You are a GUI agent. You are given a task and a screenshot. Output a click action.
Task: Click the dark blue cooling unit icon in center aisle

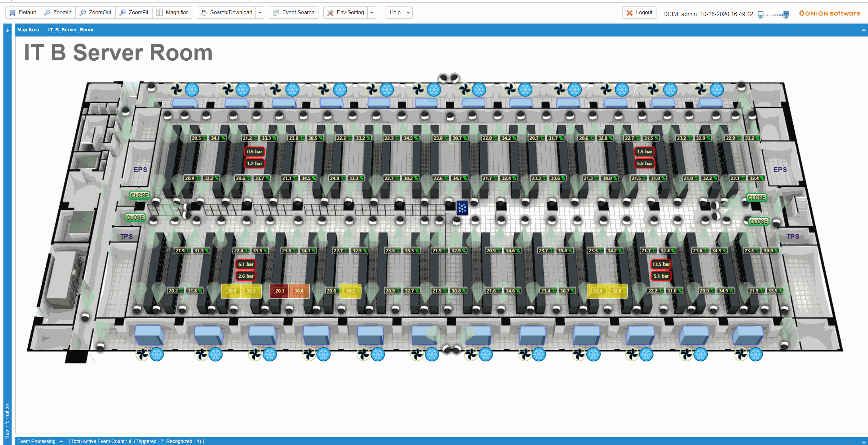click(x=462, y=208)
